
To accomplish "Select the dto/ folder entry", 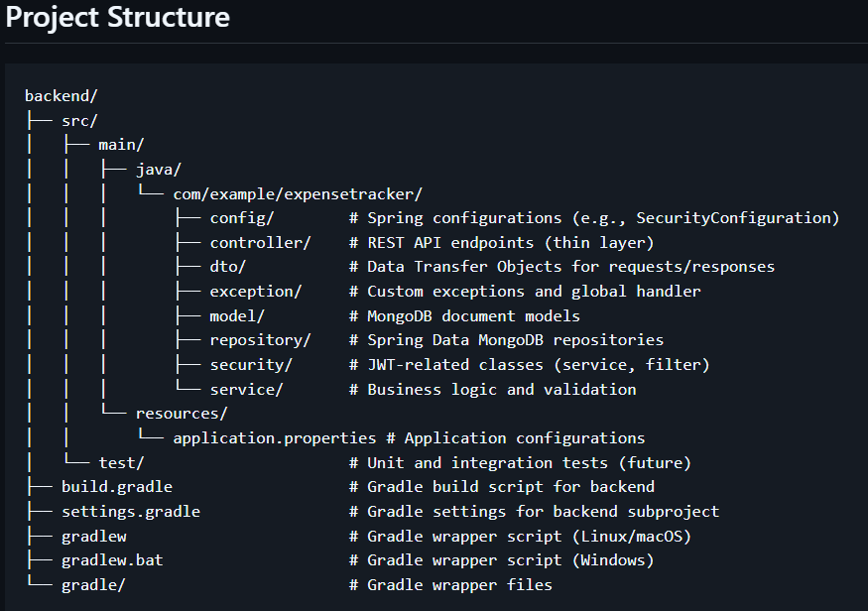I will [227, 267].
